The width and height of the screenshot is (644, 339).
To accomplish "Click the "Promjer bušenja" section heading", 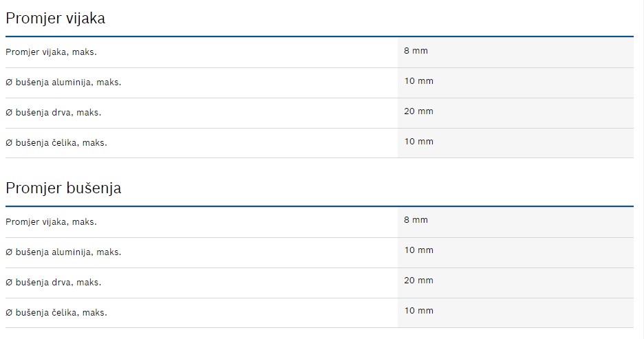I will pyautogui.click(x=63, y=188).
